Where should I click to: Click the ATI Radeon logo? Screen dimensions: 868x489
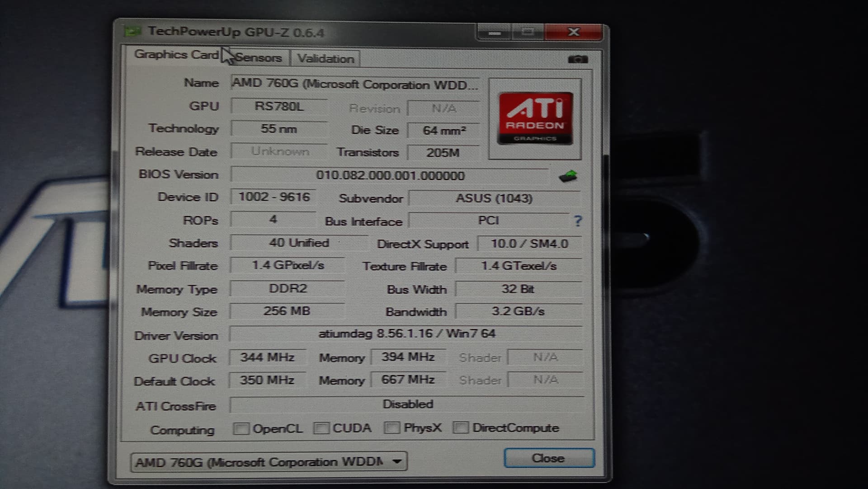pos(535,119)
